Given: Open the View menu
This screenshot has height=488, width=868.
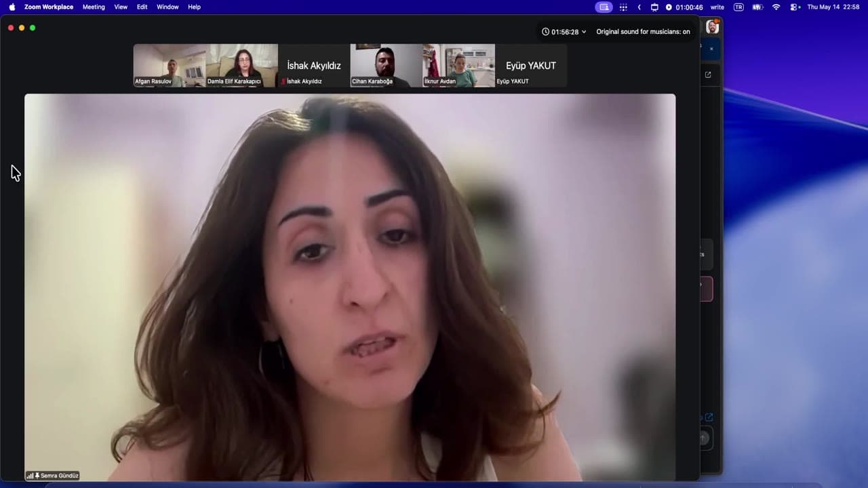Looking at the screenshot, I should click(121, 7).
